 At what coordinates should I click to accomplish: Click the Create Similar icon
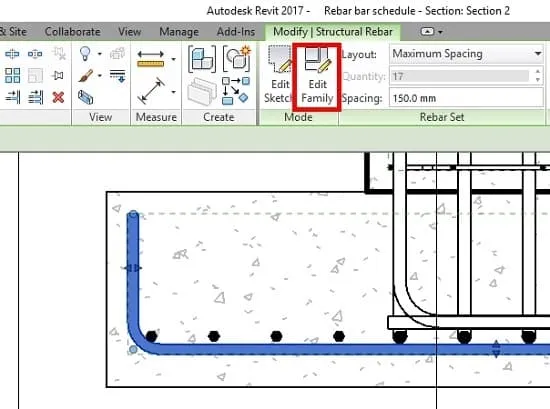pyautogui.click(x=236, y=91)
